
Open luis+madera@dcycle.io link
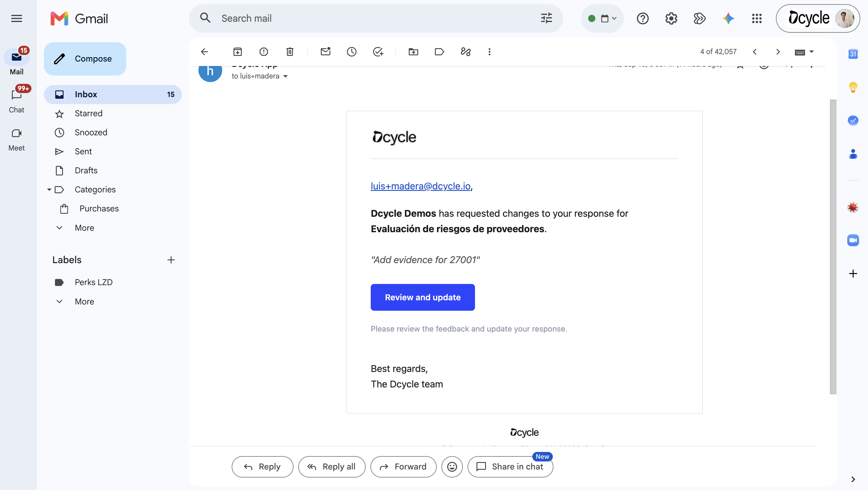(x=421, y=186)
